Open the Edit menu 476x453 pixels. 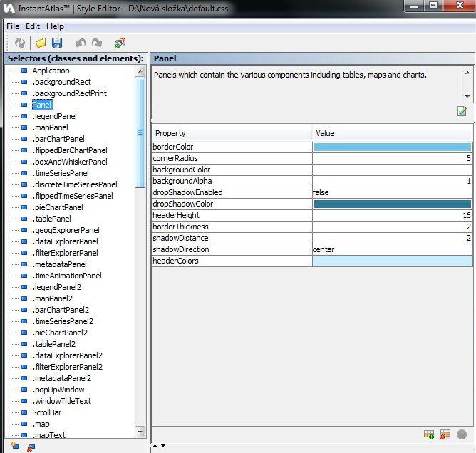(33, 26)
